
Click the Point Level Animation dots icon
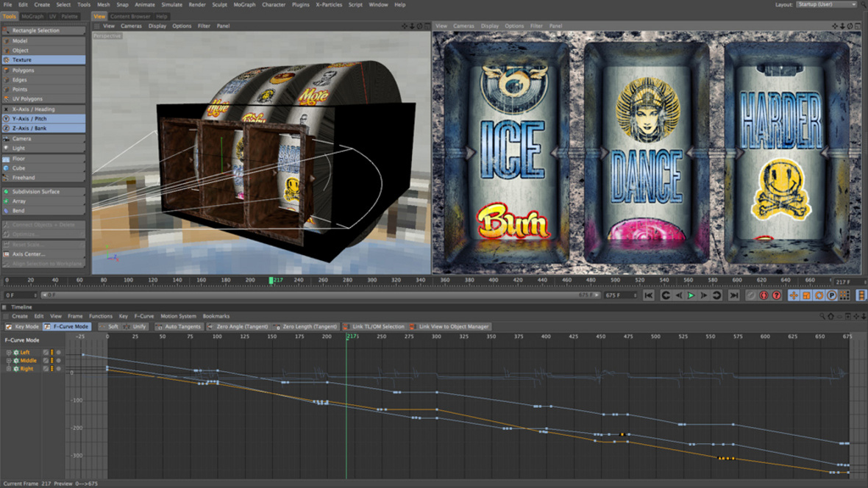coord(844,295)
